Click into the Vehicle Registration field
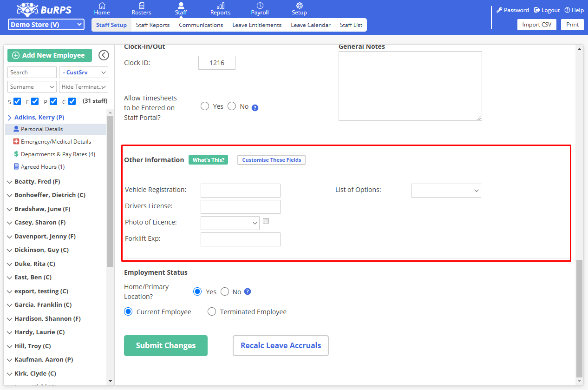Image resolution: width=588 pixels, height=390 pixels. 240,191
